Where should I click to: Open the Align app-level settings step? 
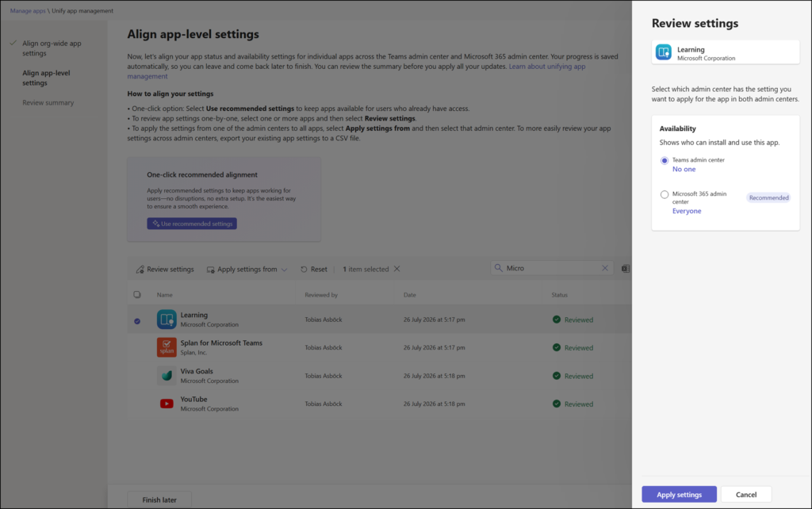[x=46, y=78]
